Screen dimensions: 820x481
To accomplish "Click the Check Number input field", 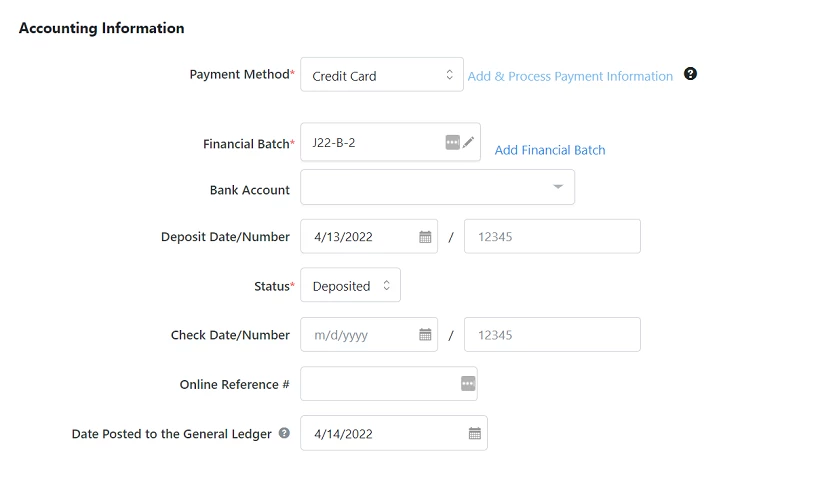I will coord(552,335).
